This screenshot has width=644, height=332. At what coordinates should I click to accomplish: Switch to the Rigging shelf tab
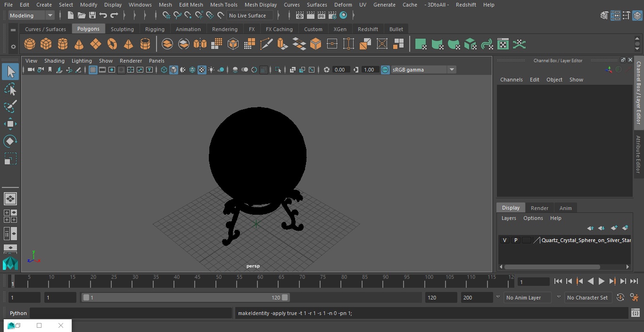click(x=155, y=29)
